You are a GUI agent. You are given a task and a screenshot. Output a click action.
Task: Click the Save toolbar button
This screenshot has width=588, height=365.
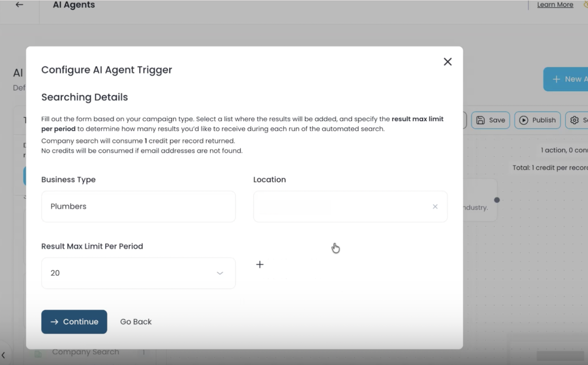pos(490,120)
